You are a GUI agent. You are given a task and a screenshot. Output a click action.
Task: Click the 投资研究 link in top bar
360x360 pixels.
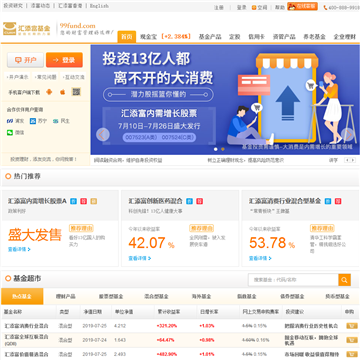tap(13, 6)
